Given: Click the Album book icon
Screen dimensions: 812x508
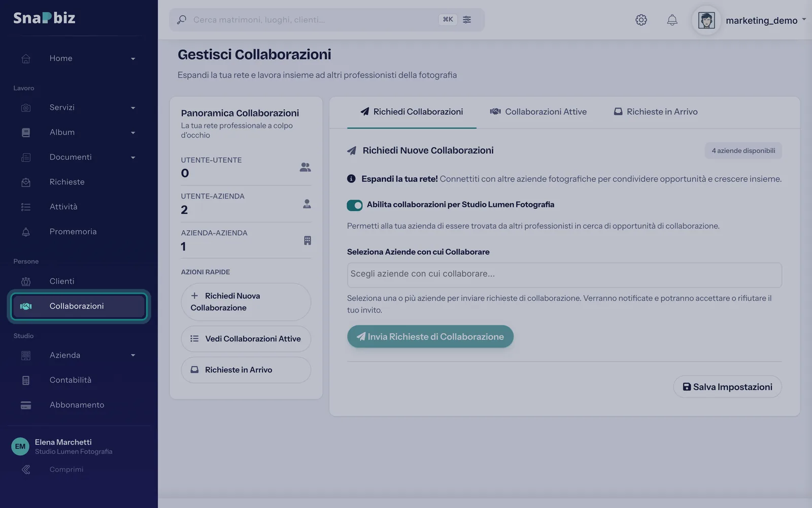Looking at the screenshot, I should 26,133.
